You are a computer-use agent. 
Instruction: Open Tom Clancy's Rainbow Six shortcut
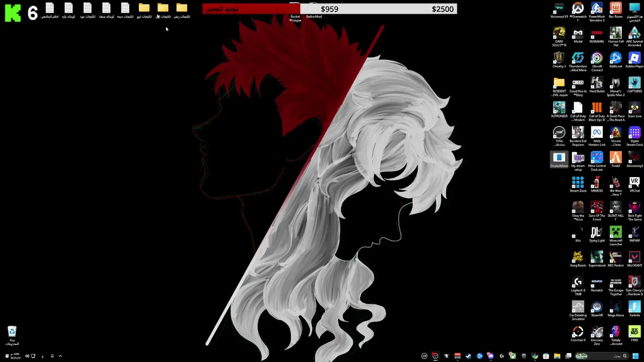pos(634,286)
